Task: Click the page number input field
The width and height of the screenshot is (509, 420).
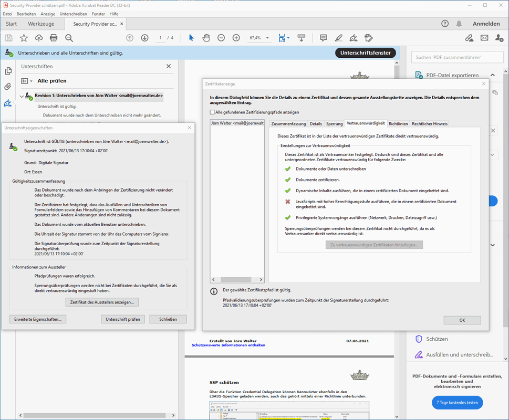Action: pyautogui.click(x=160, y=38)
